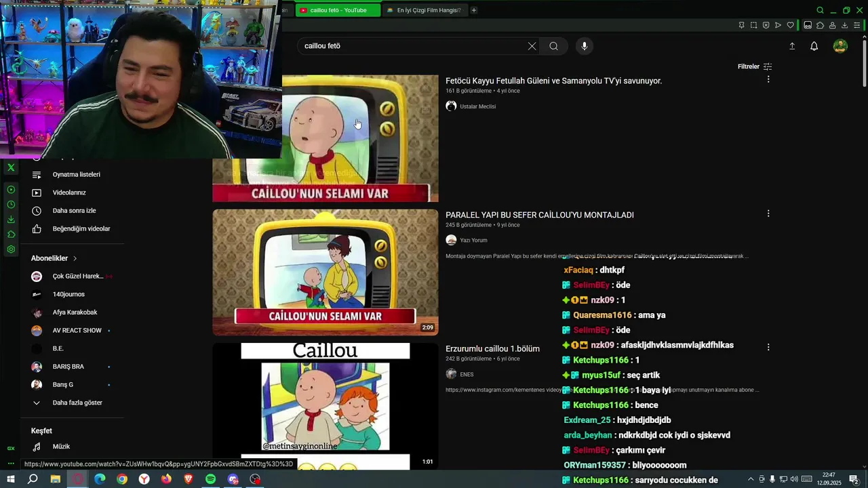
Task: Open the sidebar settings gear icon
Action: [11, 249]
